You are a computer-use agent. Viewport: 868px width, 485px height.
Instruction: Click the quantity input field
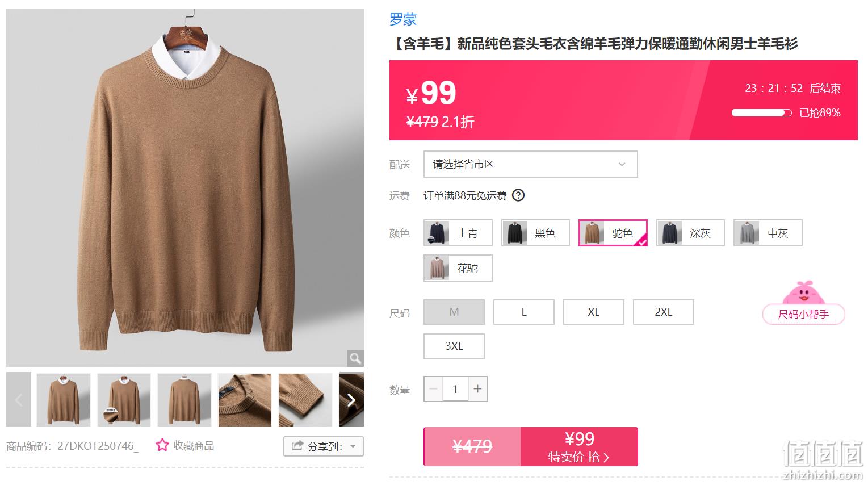pyautogui.click(x=455, y=389)
